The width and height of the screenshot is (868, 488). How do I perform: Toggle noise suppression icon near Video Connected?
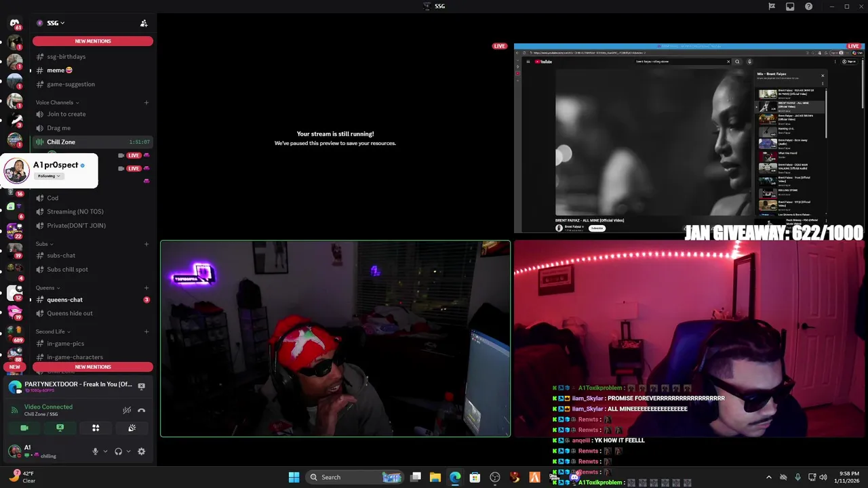coord(127,410)
